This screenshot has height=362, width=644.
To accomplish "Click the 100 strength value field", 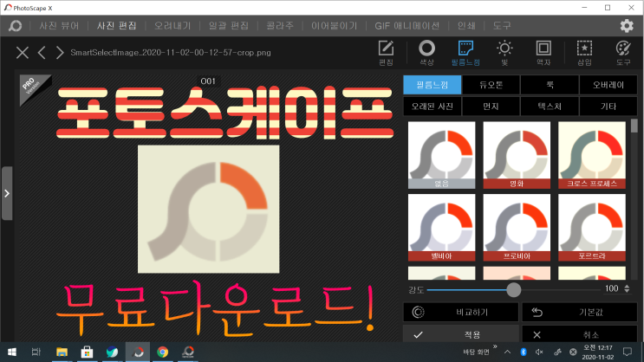I will [612, 289].
